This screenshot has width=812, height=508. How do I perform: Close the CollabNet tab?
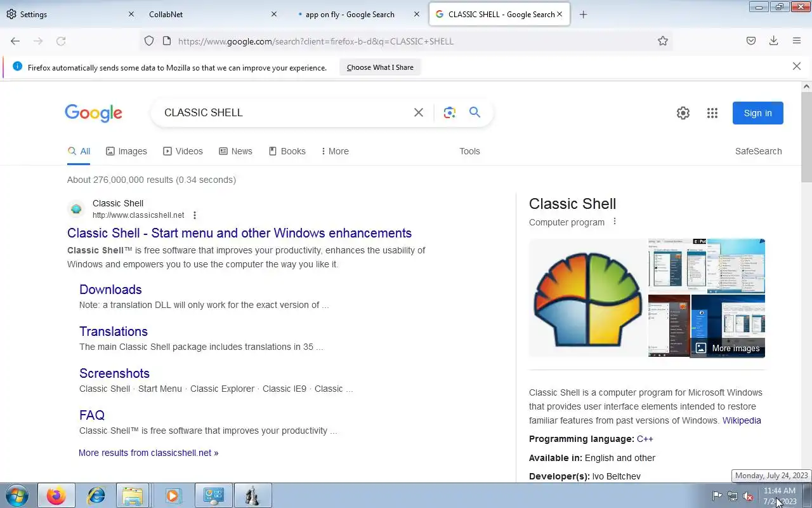274,14
